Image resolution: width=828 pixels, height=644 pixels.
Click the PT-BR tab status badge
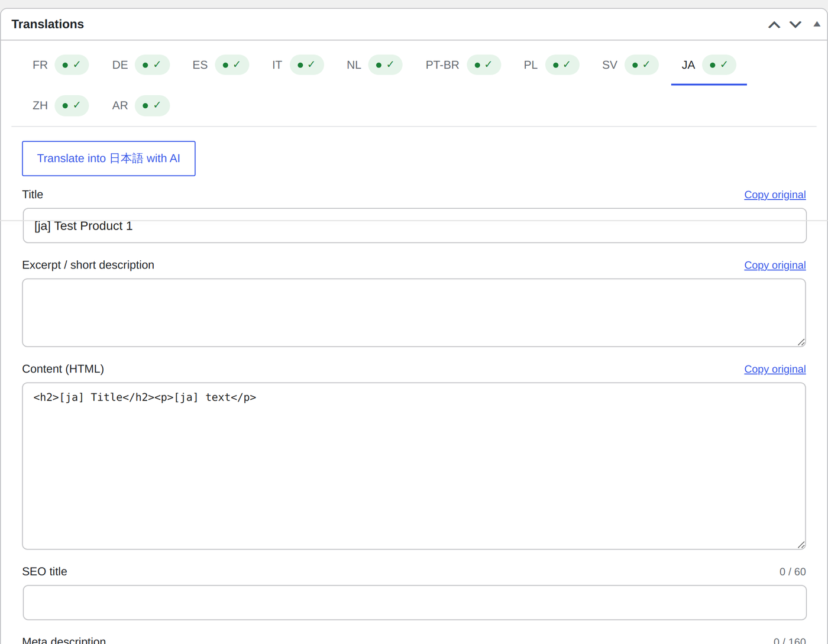[484, 64]
